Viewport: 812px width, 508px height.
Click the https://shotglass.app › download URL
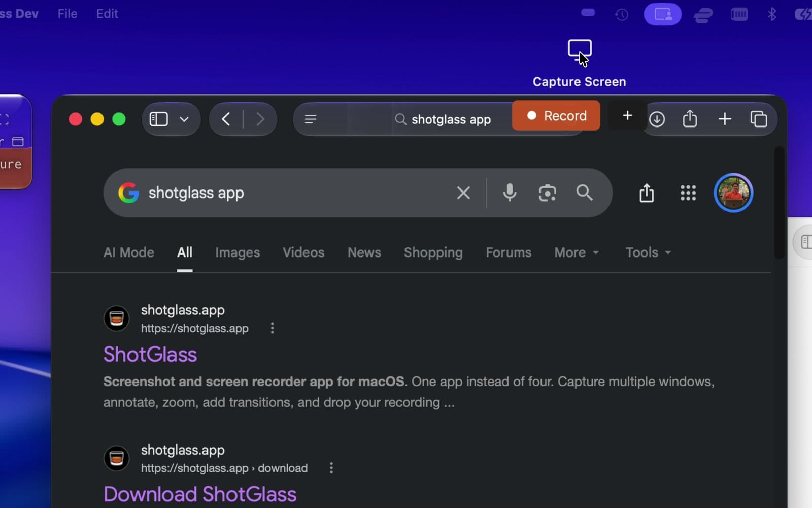coord(224,468)
